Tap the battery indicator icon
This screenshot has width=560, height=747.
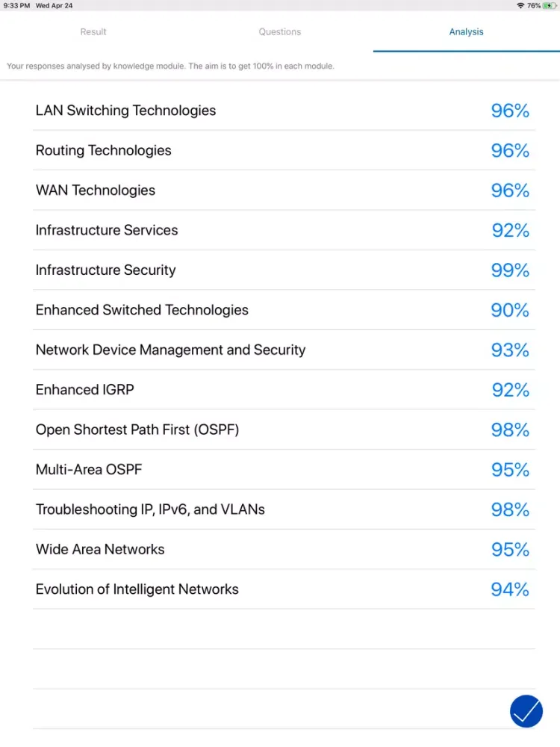coord(549,5)
